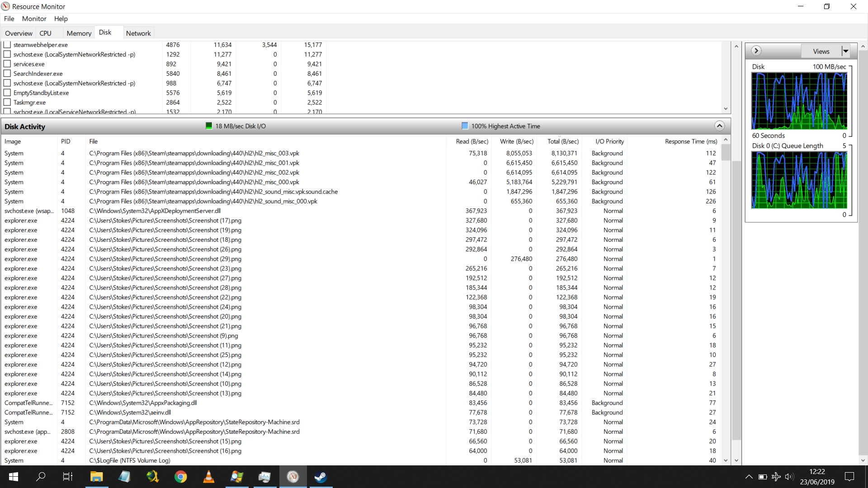The width and height of the screenshot is (868, 488).
Task: Open File Explorer from the taskbar
Action: pos(96,477)
